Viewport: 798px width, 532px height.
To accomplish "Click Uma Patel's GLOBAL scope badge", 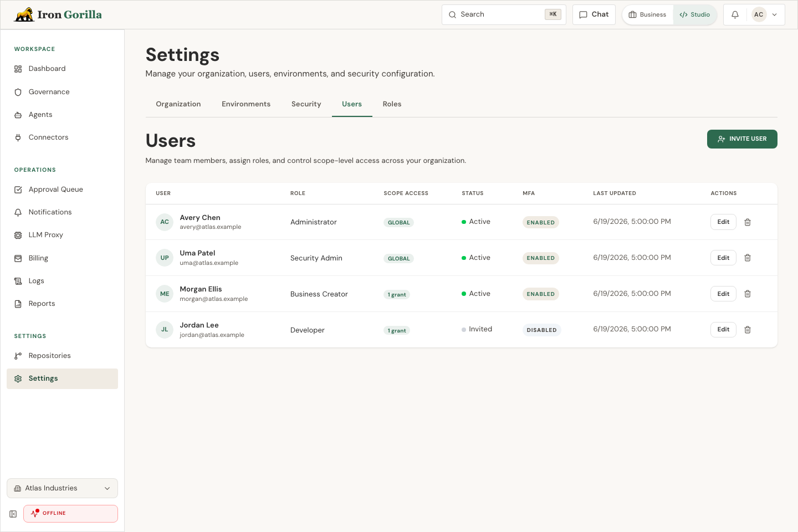I will (x=399, y=259).
